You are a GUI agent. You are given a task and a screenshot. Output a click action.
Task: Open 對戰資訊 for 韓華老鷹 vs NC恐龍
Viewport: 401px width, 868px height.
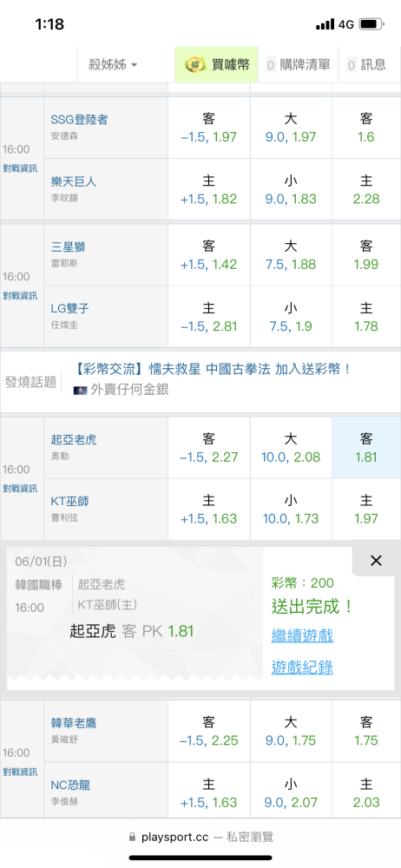pyautogui.click(x=20, y=771)
